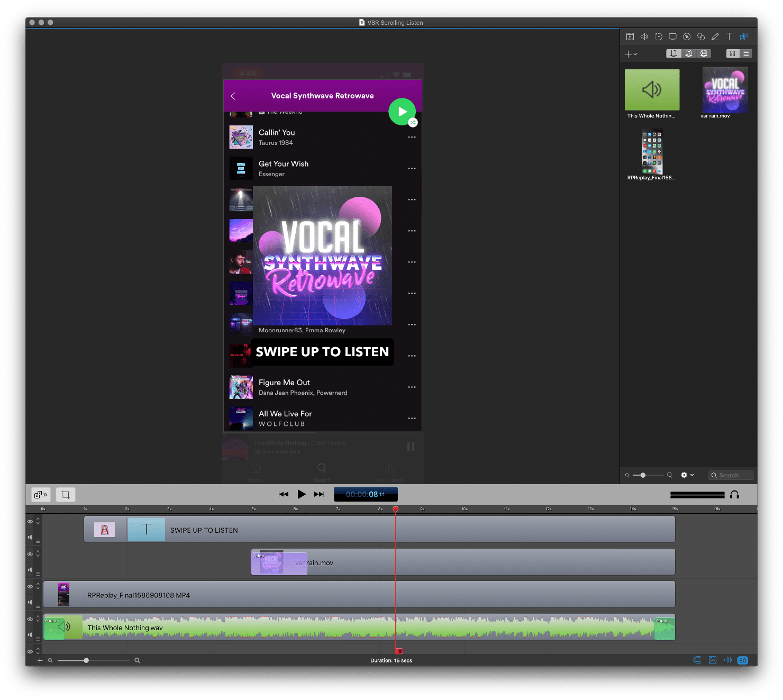The height and width of the screenshot is (700, 783).
Task: Open the Audio properties panel
Action: [x=644, y=37]
